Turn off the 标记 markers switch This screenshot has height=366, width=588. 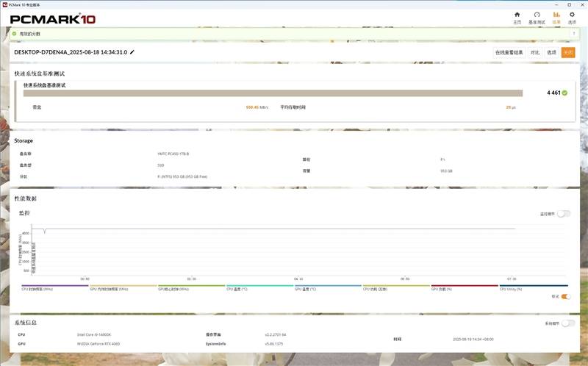(566, 296)
